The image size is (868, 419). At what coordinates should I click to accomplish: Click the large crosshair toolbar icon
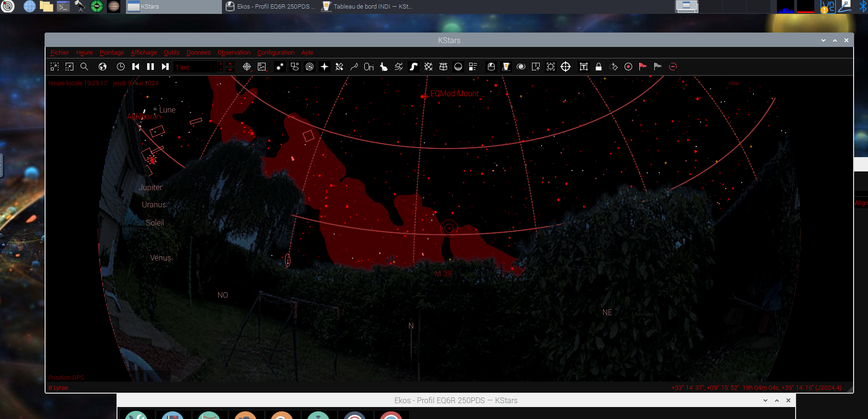566,67
